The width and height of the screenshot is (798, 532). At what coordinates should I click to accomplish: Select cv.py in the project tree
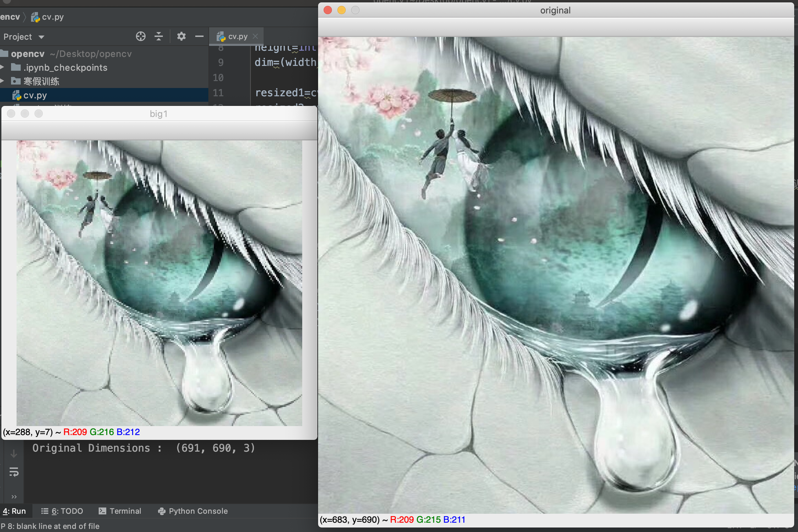(x=35, y=95)
